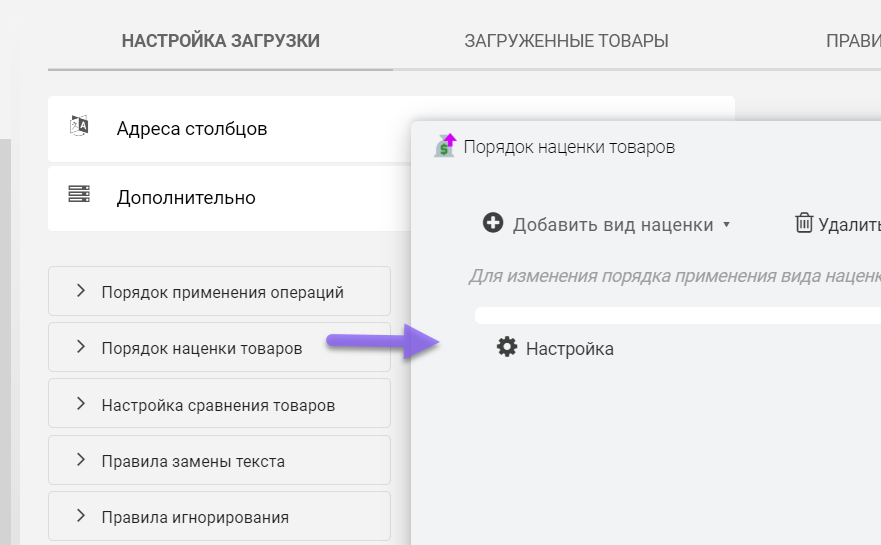Image resolution: width=881 pixels, height=545 pixels.
Task: Click the Порядок наценки товаров panel title
Action: click(569, 147)
